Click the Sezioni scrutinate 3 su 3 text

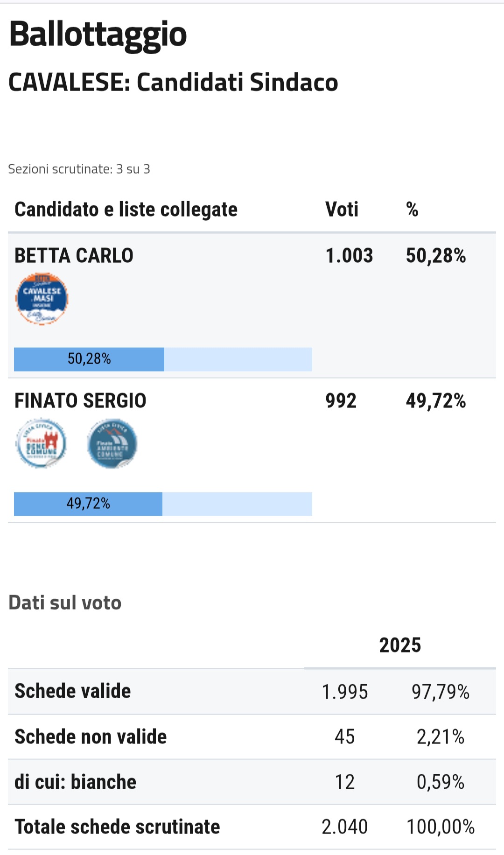[x=79, y=169]
